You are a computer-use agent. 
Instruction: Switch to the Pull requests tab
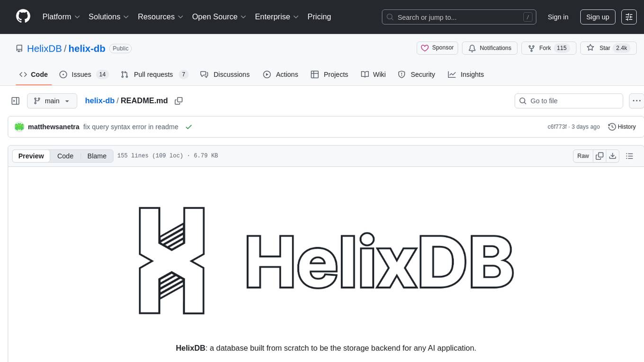point(154,74)
